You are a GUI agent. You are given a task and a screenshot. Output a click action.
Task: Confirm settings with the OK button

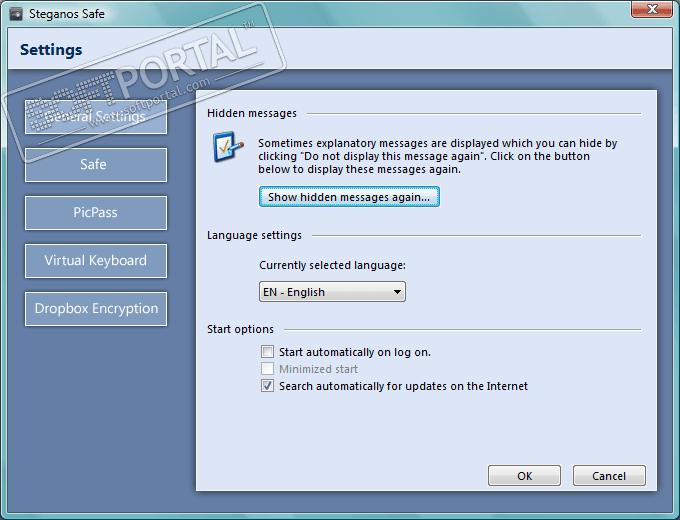click(524, 476)
